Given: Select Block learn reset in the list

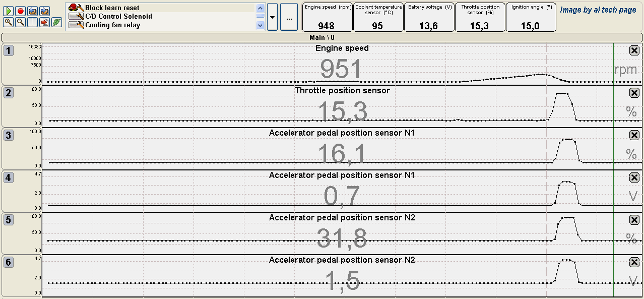Looking at the screenshot, I should pyautogui.click(x=112, y=8).
